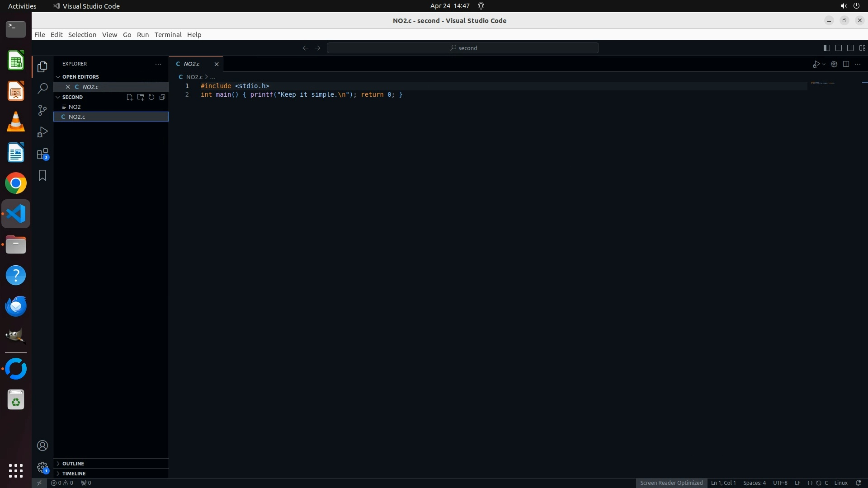
Task: Click the second command center search box
Action: click(x=463, y=48)
